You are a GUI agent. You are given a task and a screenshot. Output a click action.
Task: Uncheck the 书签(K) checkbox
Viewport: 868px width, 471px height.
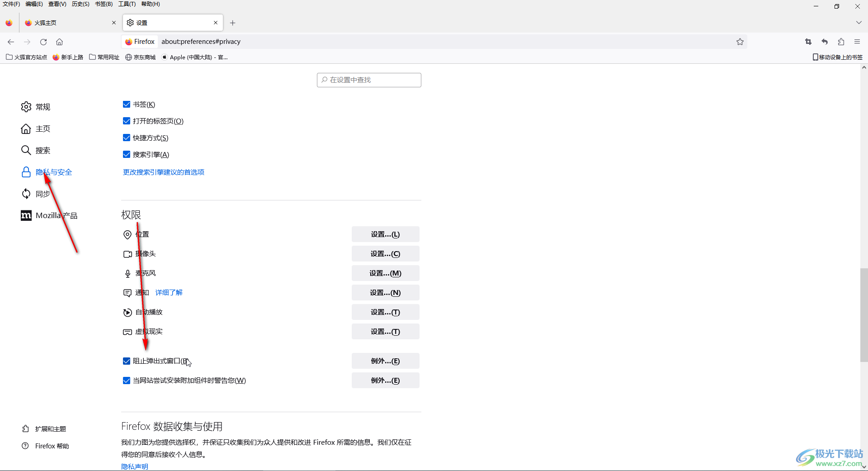127,104
